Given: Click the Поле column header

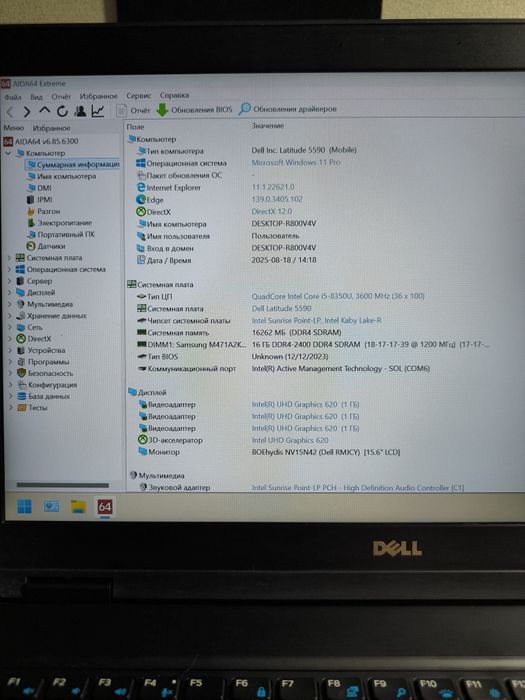Looking at the screenshot, I should (x=135, y=127).
